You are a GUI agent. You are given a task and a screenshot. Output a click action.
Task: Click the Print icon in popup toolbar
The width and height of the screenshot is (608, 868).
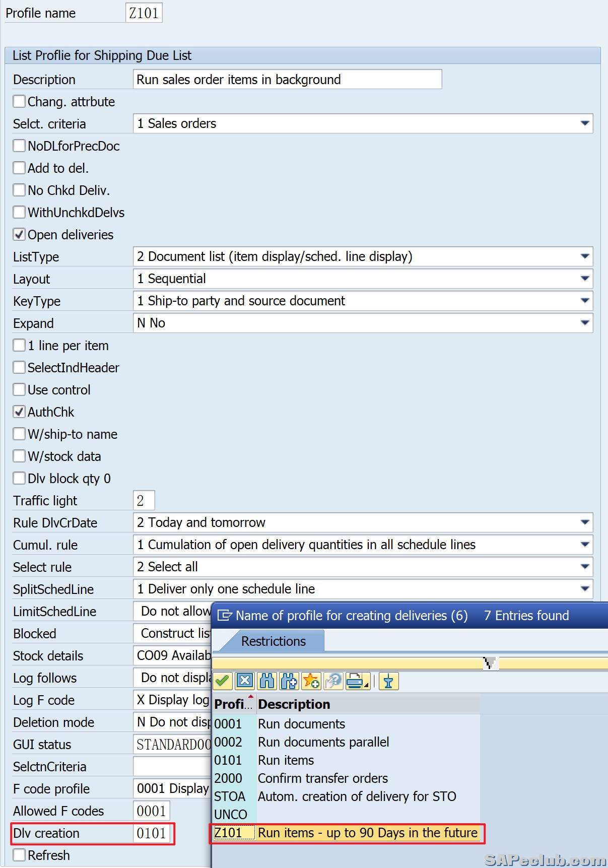pos(356,681)
